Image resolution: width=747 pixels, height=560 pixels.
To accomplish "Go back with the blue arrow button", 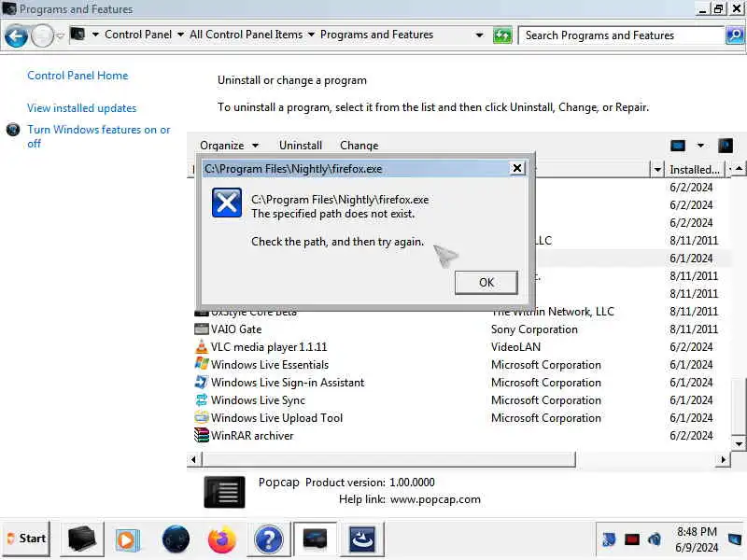I will click(x=16, y=35).
